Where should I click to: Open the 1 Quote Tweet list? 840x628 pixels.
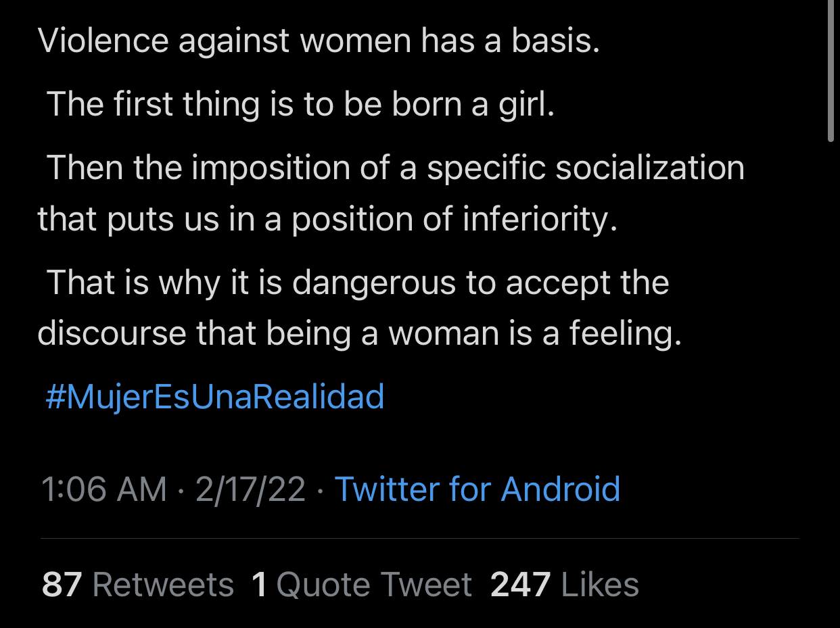click(361, 585)
